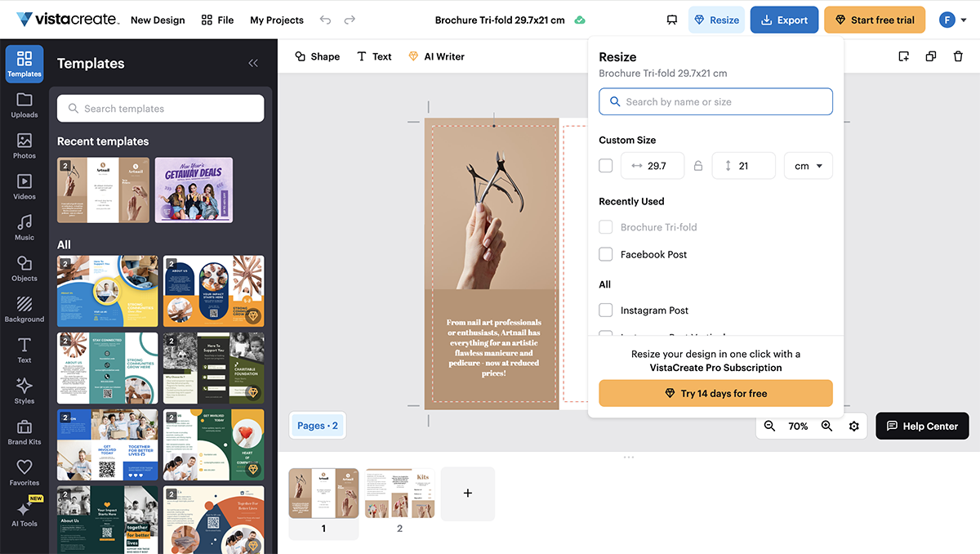The image size is (980, 554).
Task: Check the Facebook Post size option
Action: point(605,254)
